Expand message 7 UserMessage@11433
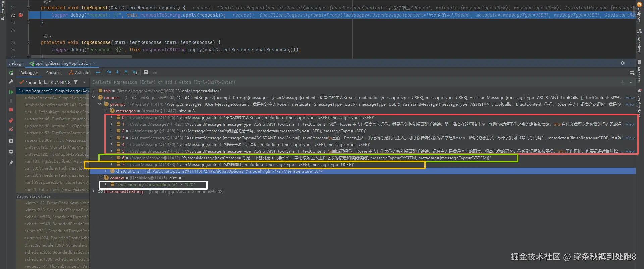The width and height of the screenshot is (644, 269). 111,164
